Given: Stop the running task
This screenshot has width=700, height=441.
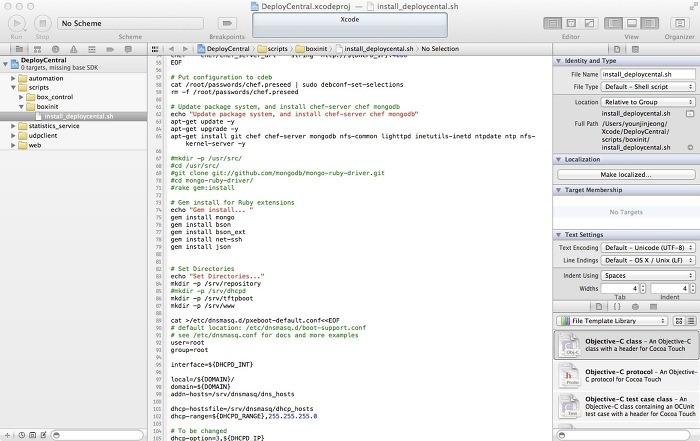Looking at the screenshot, I should click(x=42, y=23).
